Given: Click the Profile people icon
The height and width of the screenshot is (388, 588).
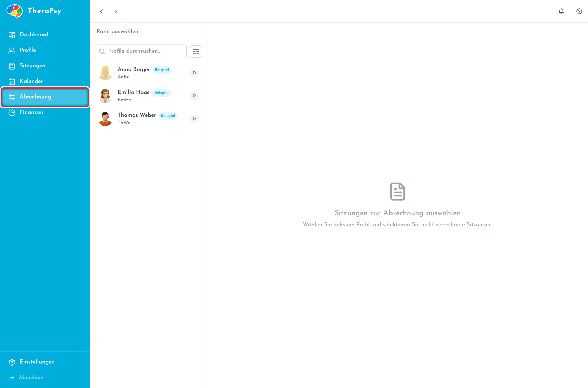Looking at the screenshot, I should click(x=12, y=50).
